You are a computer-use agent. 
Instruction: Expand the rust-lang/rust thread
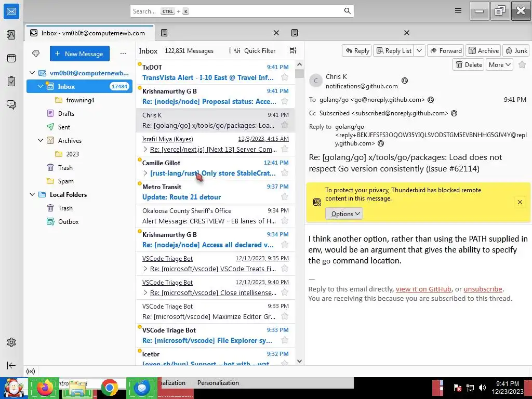145,173
